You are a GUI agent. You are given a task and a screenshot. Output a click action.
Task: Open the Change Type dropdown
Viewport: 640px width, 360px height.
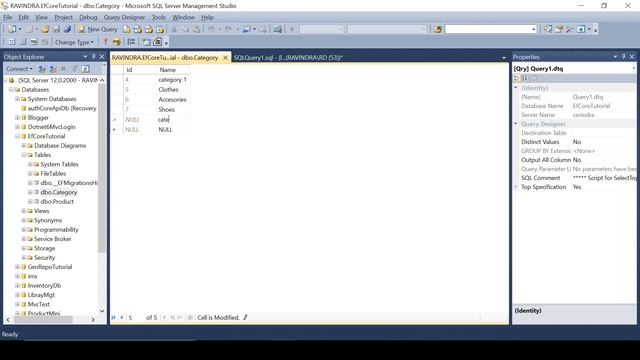coord(74,42)
